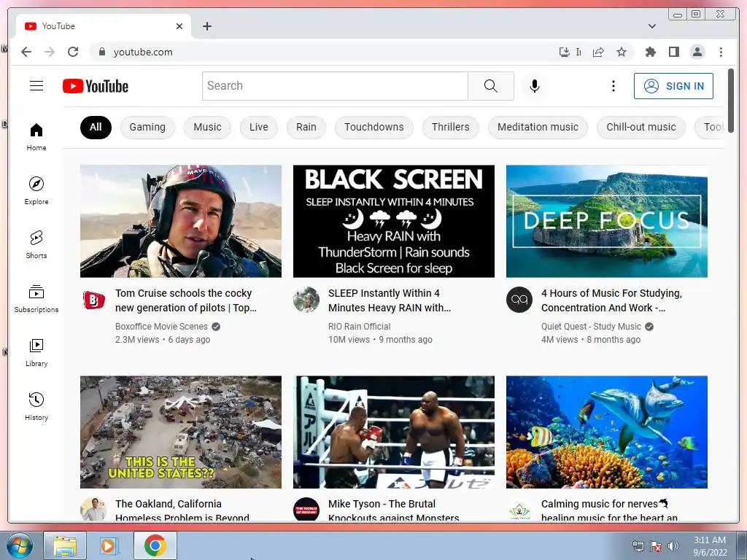Select the All filter chip
747x560 pixels.
96,127
